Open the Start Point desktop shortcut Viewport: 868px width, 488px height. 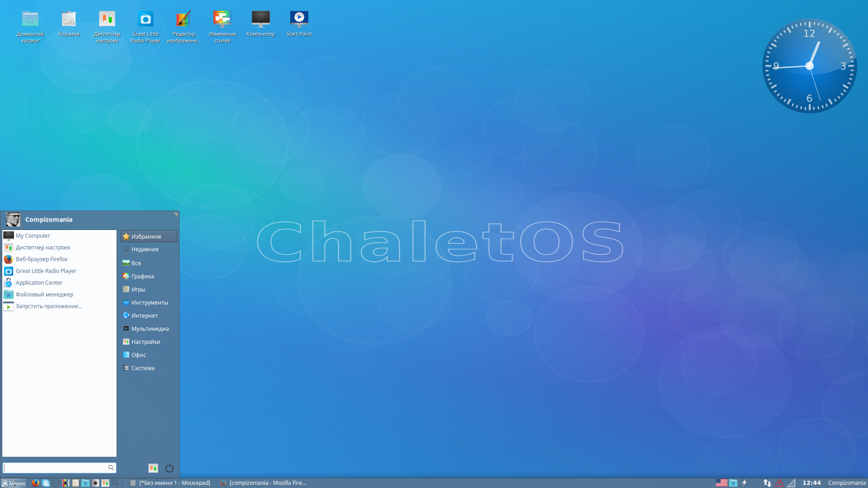(299, 24)
